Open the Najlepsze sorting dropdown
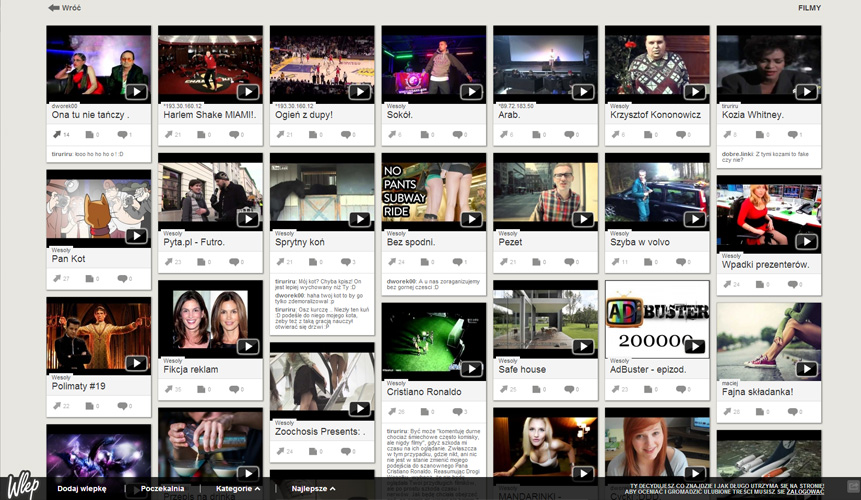861x500 pixels. click(x=313, y=488)
